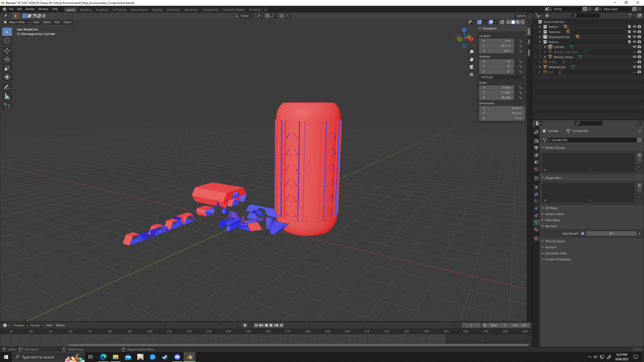Screen dimensions: 644x362
Task: Choose the Add Cube tool
Action: coord(7,106)
